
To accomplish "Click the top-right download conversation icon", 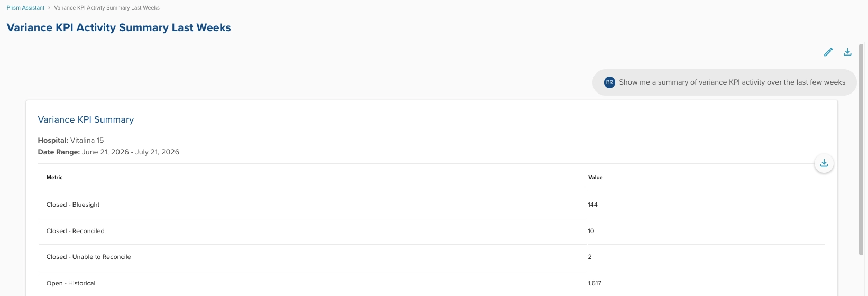I will coord(847,52).
